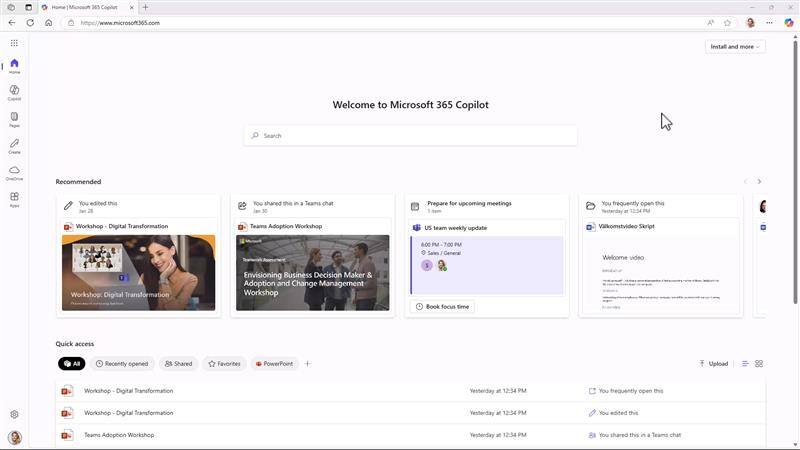Click 'You shared this in a Teams chat' card header

[293, 203]
